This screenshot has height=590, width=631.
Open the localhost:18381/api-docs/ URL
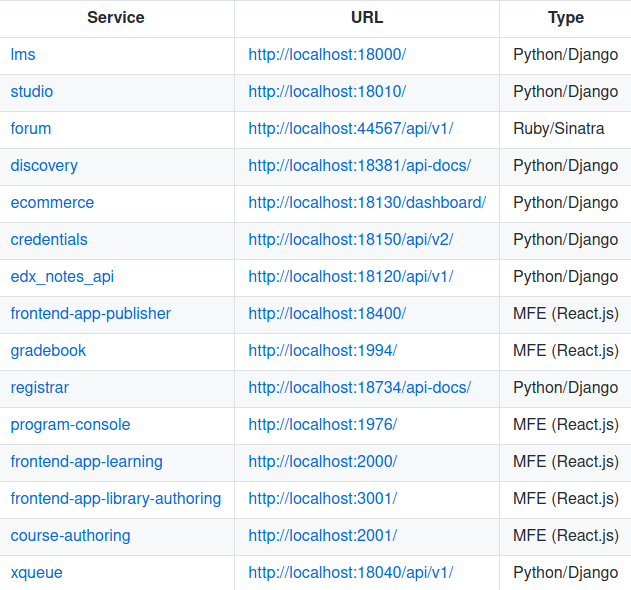[360, 166]
